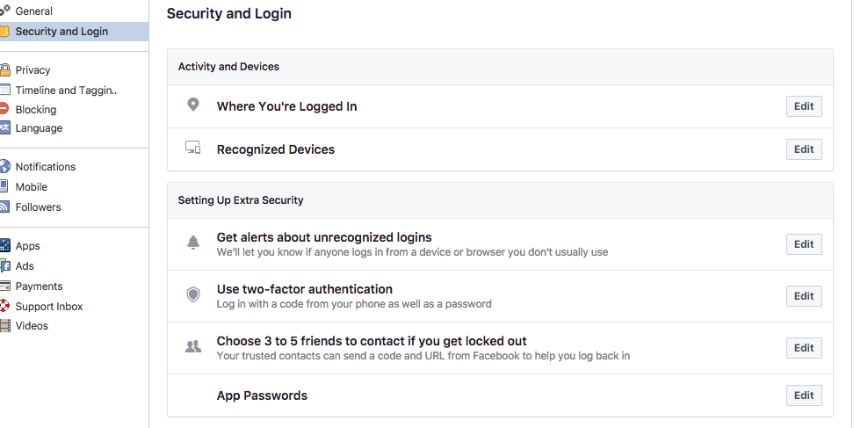Click the trusted friends people icon

192,347
